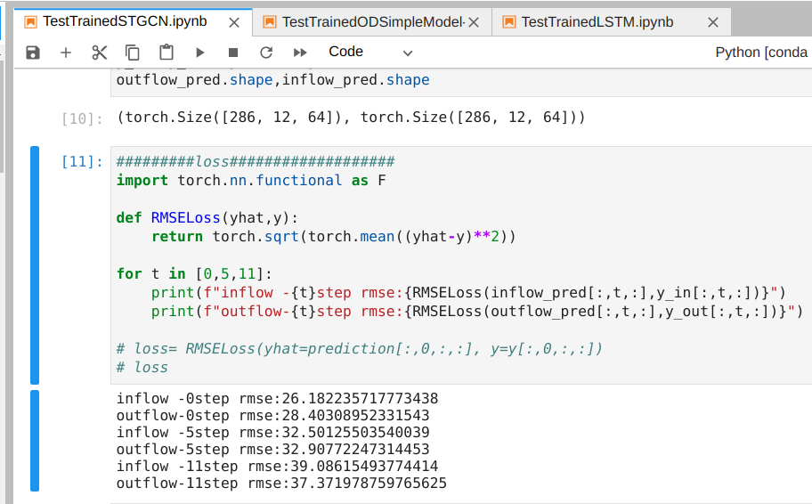Open the Code cell type dropdown
812x504 pixels.
tap(370, 53)
